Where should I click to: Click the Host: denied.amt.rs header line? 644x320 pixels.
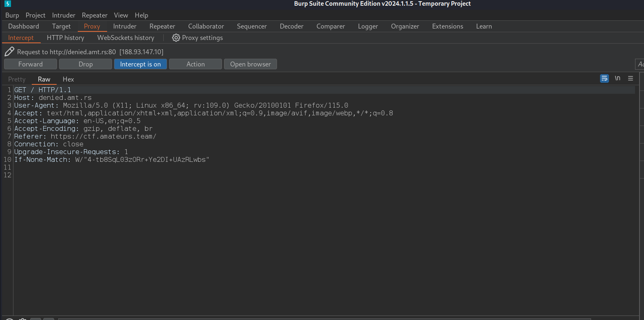tap(53, 97)
